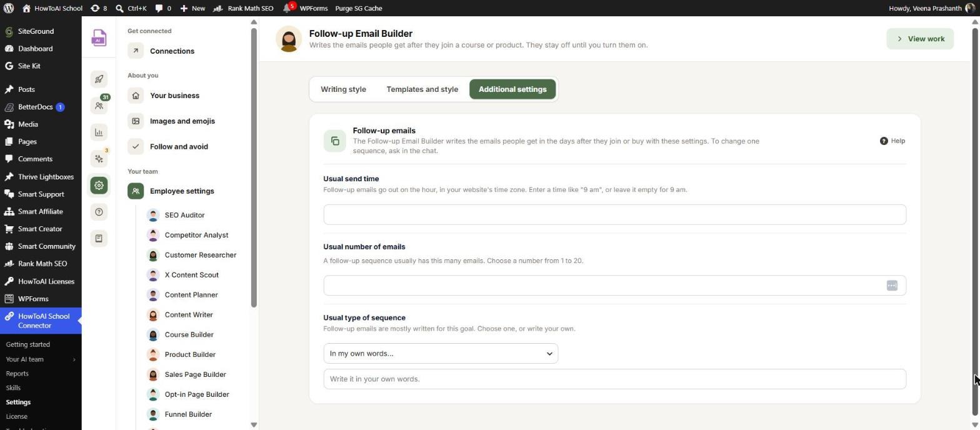Switch to the Templates and style tab

(422, 89)
